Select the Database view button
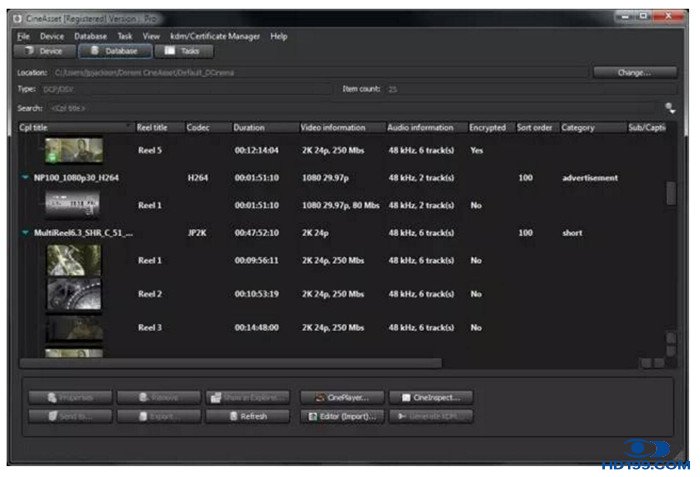The height and width of the screenshot is (477, 700). pyautogui.click(x=114, y=50)
